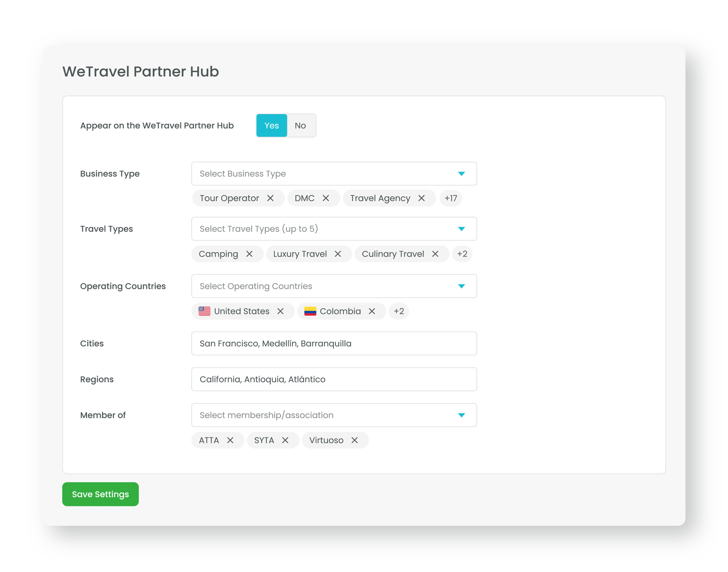Remove the DMC business type tag
Image resolution: width=728 pixels, height=572 pixels.
click(326, 198)
